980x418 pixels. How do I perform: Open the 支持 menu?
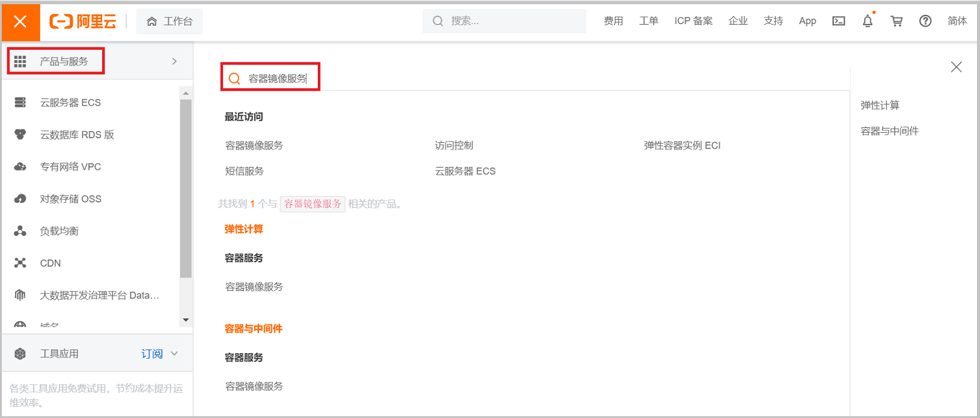773,21
